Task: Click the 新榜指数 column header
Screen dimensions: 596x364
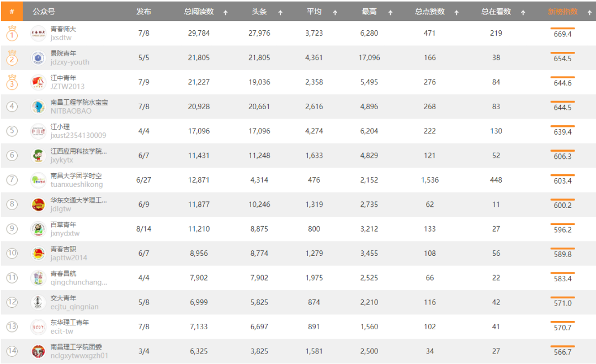Action: 562,12
